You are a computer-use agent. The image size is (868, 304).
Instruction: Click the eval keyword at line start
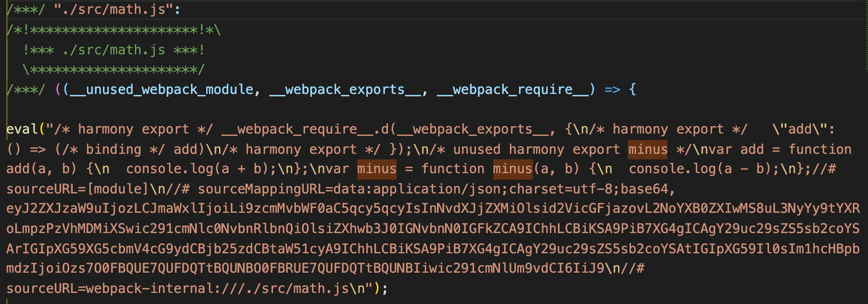pyautogui.click(x=22, y=129)
